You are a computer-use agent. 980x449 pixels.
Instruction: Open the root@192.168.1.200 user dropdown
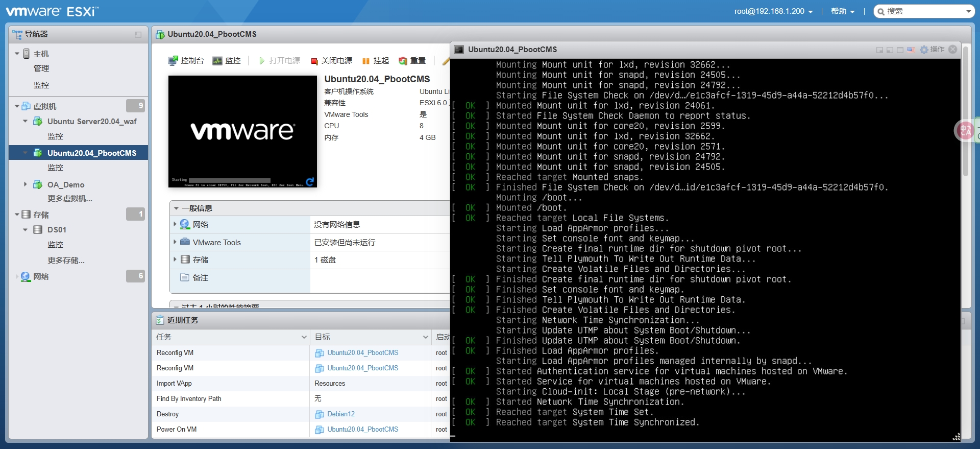(x=773, y=11)
